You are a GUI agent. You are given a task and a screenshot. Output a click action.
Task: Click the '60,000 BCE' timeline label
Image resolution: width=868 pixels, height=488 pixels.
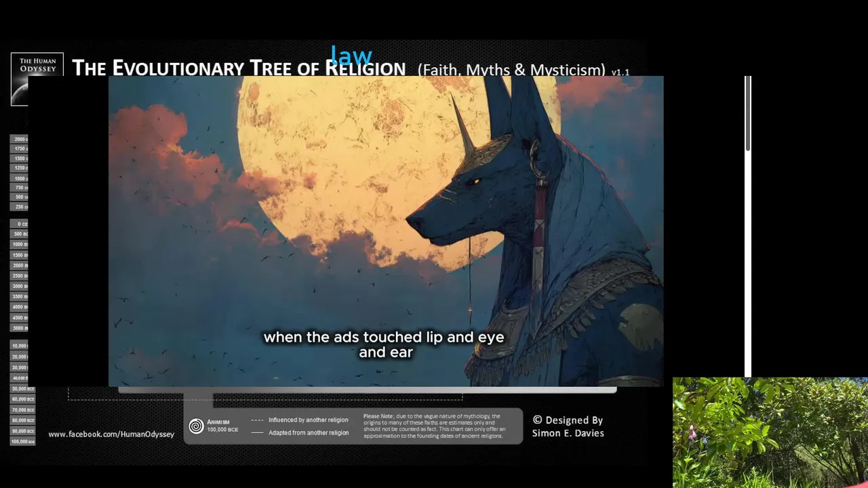(x=22, y=399)
